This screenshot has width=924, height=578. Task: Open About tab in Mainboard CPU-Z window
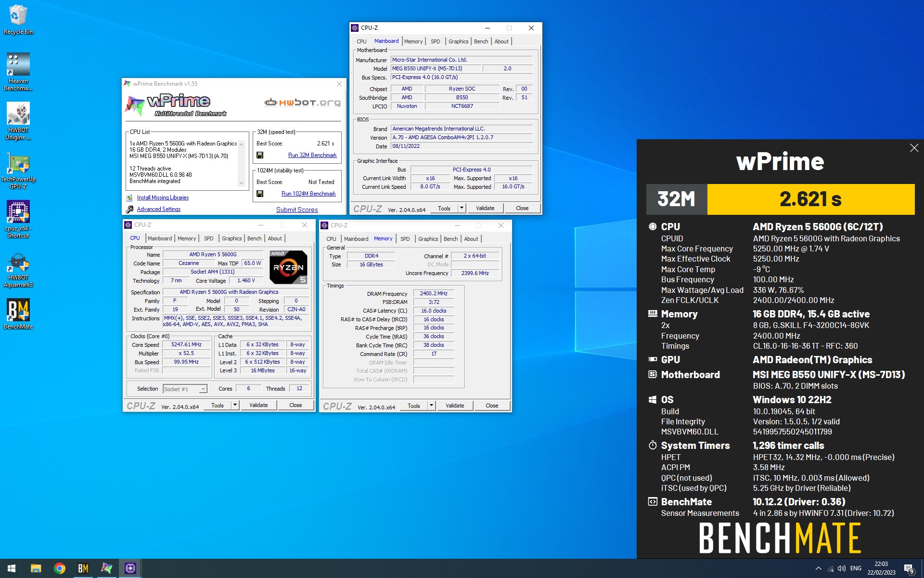(x=501, y=41)
